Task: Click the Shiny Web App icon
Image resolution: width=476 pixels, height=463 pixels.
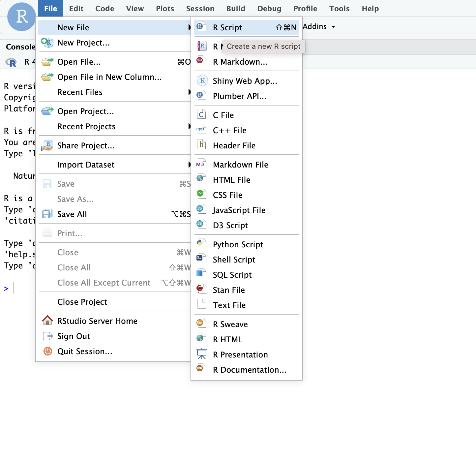Action: pos(202,80)
